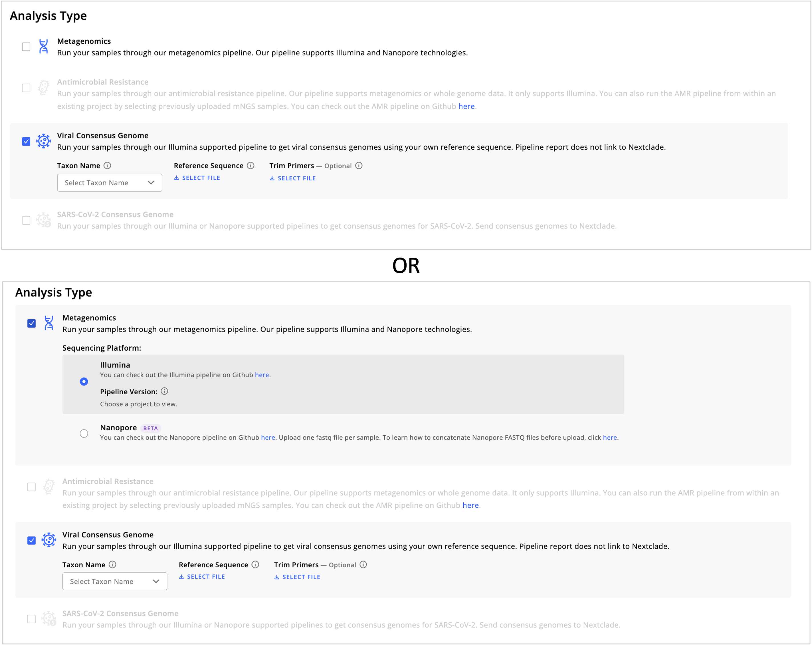Click Trim Primers info icon in top panel
Viewport: 812px width, 645px height.
click(359, 166)
